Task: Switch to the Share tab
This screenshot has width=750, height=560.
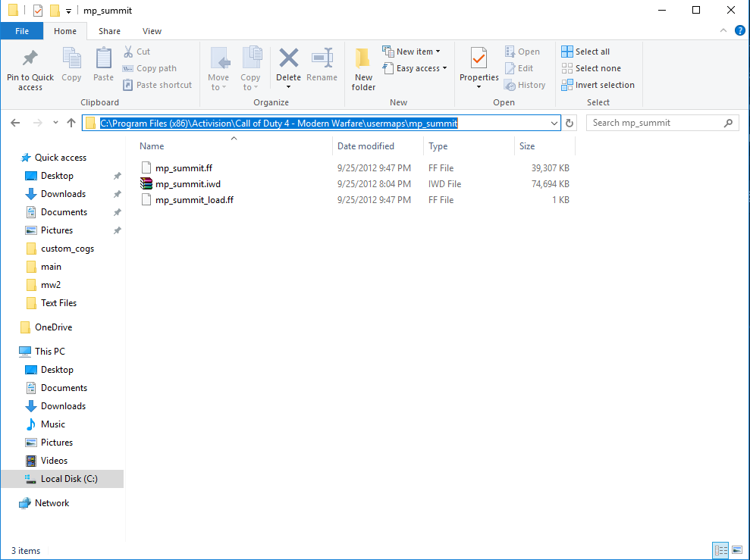Action: coord(109,31)
